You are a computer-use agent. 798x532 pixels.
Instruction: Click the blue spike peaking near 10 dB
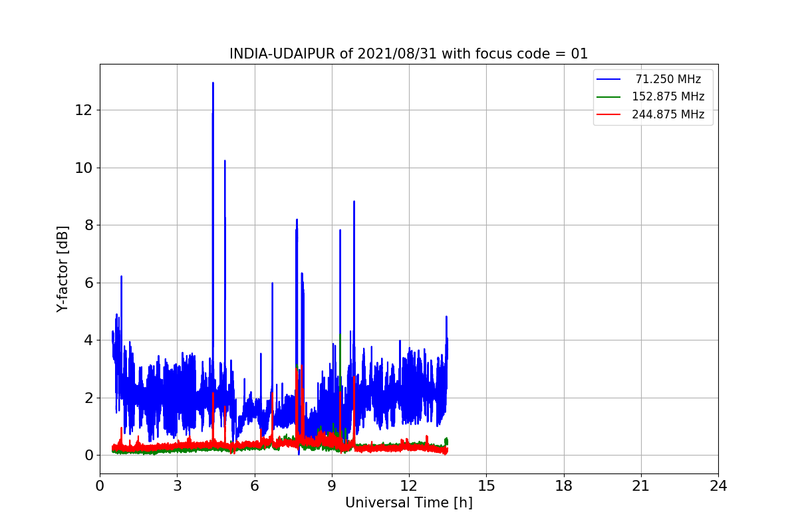(x=225, y=161)
